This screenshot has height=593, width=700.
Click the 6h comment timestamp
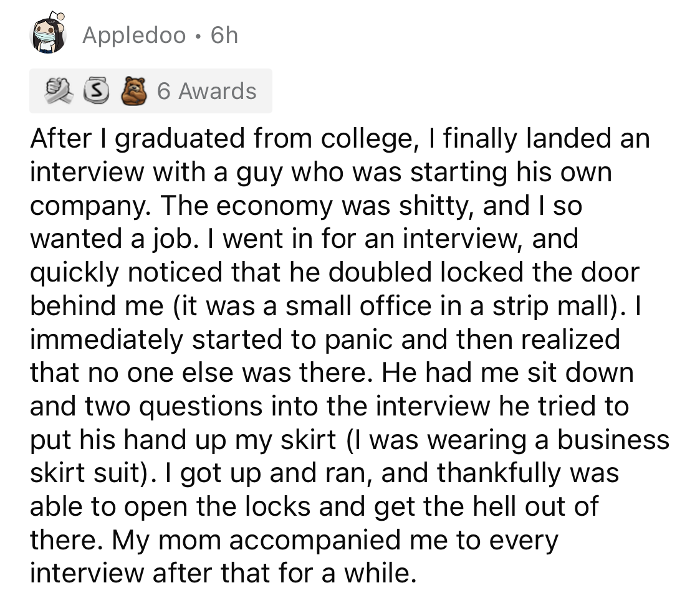click(x=224, y=36)
